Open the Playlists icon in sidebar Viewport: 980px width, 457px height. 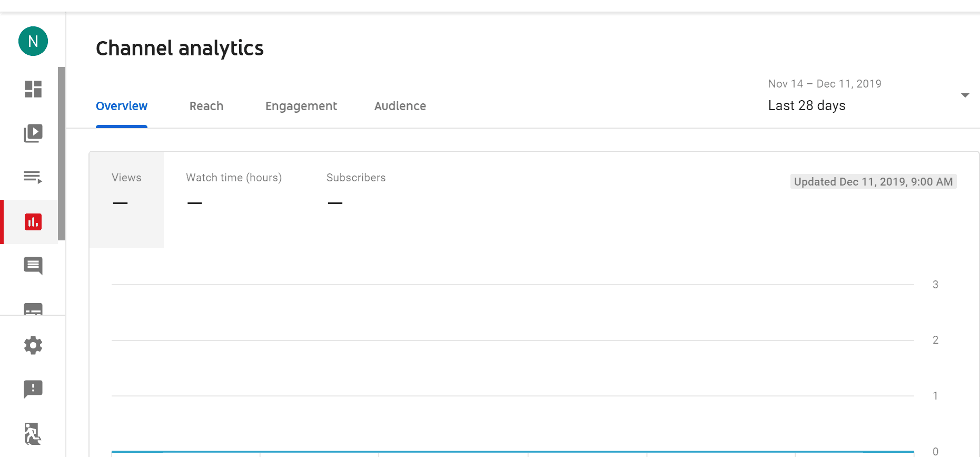[33, 177]
